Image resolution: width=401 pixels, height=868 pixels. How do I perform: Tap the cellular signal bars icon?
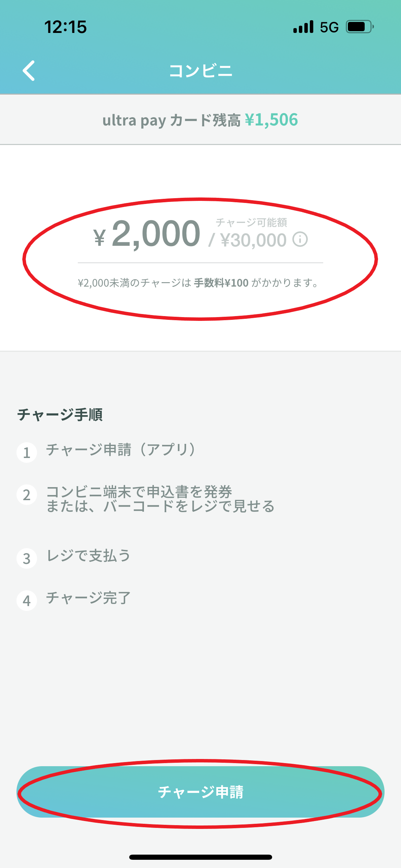pyautogui.click(x=303, y=27)
